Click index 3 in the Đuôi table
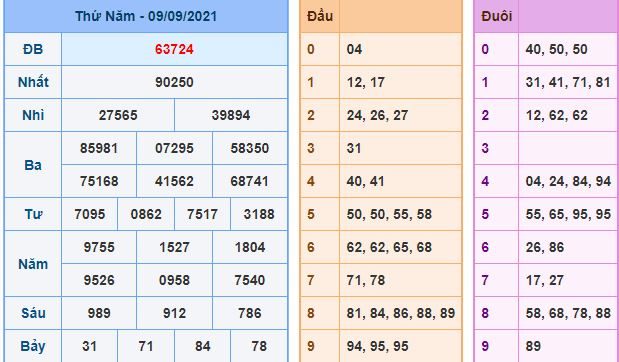The width and height of the screenshot is (619, 362). pyautogui.click(x=485, y=148)
